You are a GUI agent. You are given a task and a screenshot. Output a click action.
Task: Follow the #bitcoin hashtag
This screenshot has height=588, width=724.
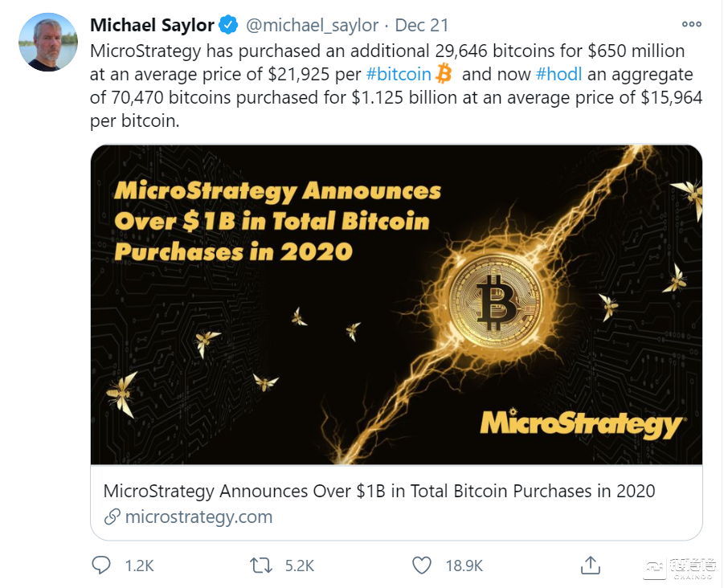(x=399, y=75)
